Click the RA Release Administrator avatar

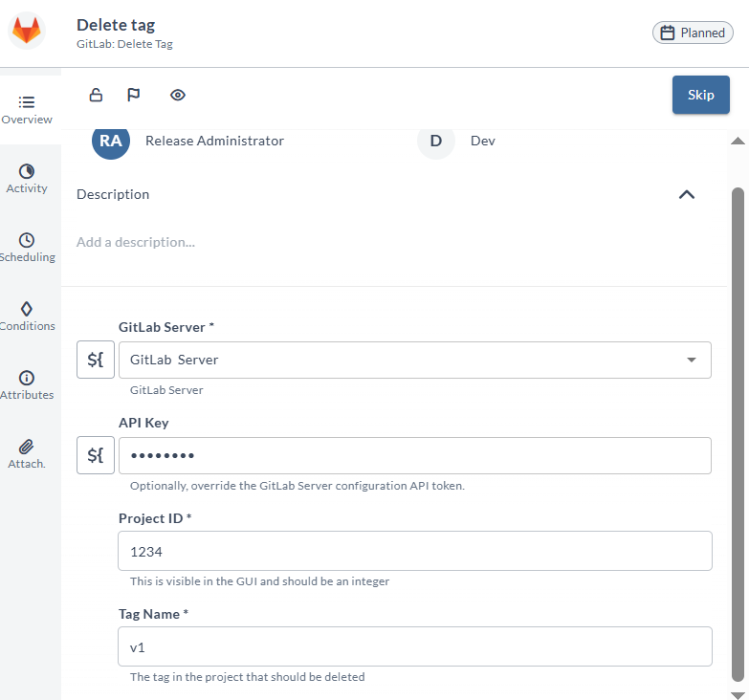pos(111,142)
